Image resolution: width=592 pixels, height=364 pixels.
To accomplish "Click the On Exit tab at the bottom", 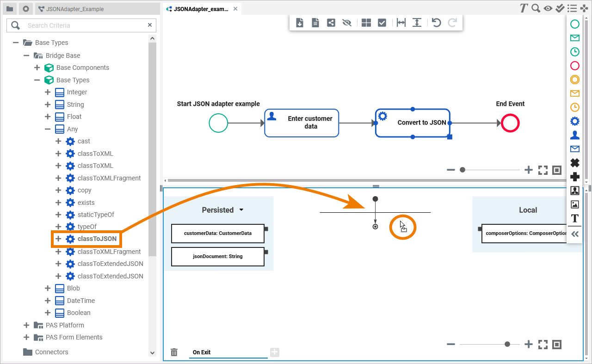I will [x=201, y=352].
